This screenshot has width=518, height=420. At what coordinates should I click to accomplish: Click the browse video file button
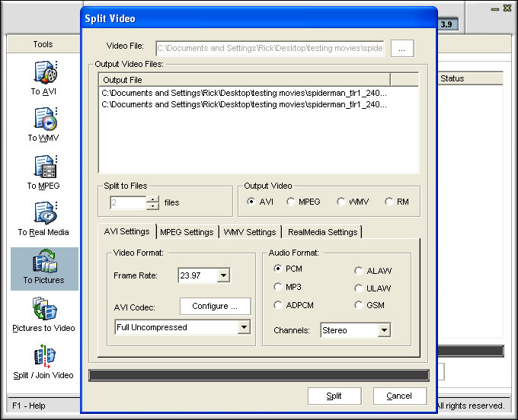coord(402,49)
